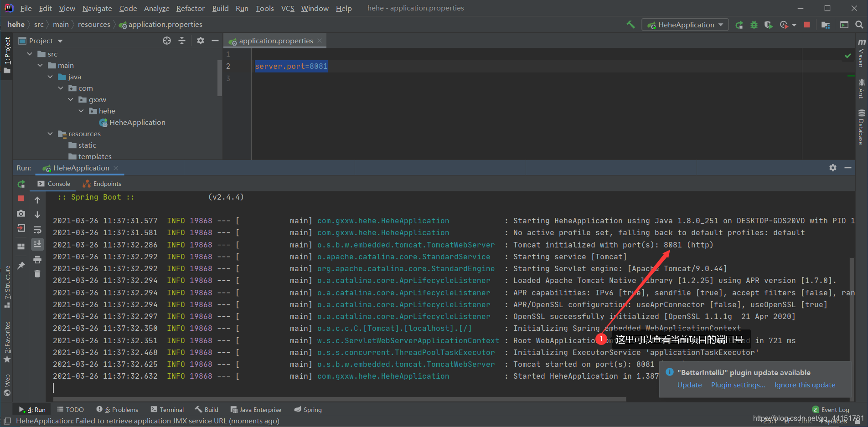Toggle the pin tab icon in the Run panel
The image size is (868, 427).
coord(21,265)
